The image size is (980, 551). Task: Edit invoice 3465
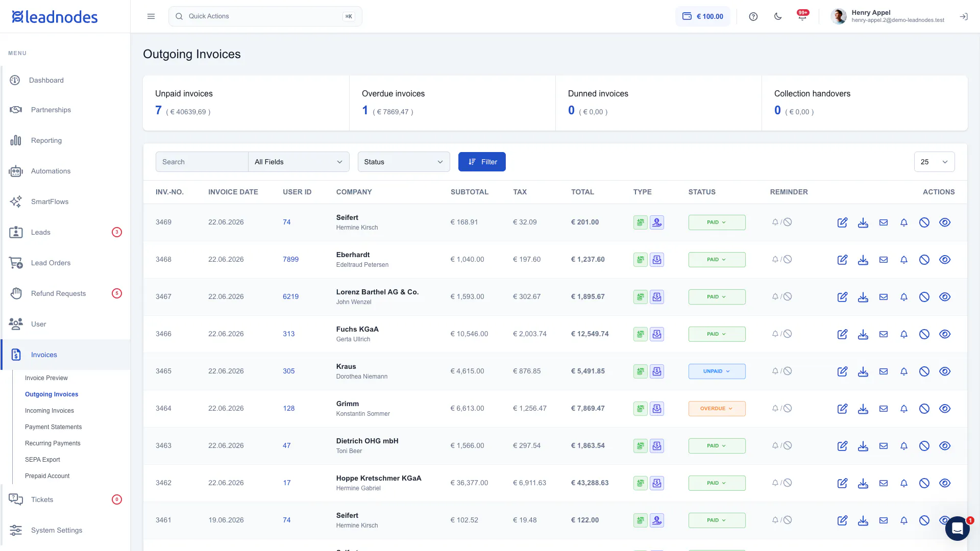click(x=843, y=371)
